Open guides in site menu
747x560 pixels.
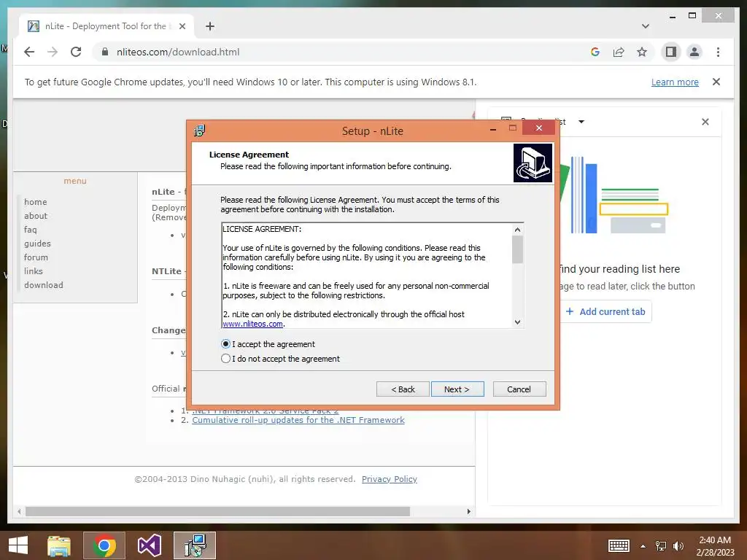[x=37, y=244]
